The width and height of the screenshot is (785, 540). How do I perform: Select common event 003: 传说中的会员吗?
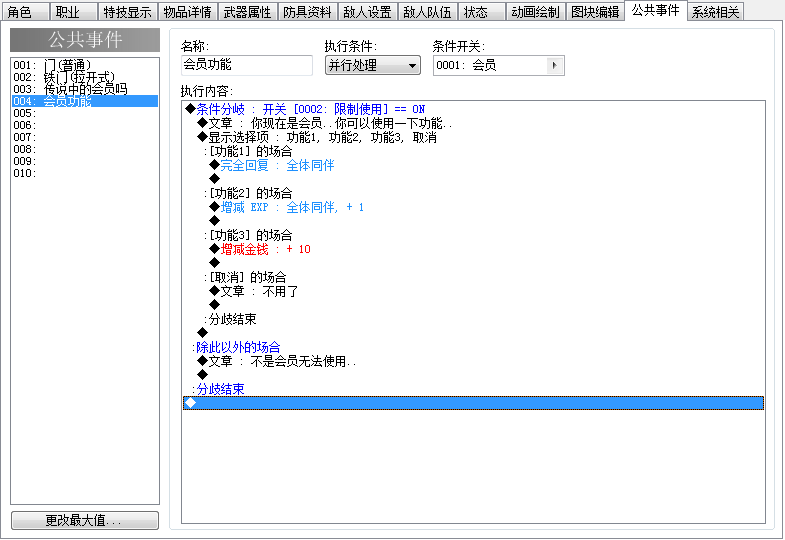pos(85,89)
